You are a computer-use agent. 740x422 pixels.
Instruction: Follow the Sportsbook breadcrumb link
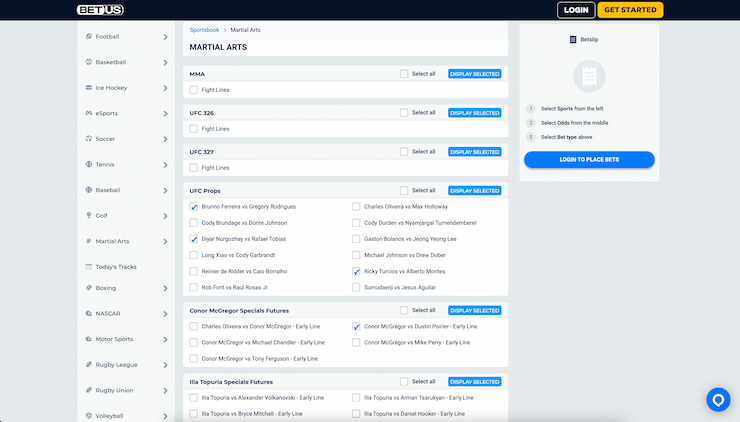point(204,30)
